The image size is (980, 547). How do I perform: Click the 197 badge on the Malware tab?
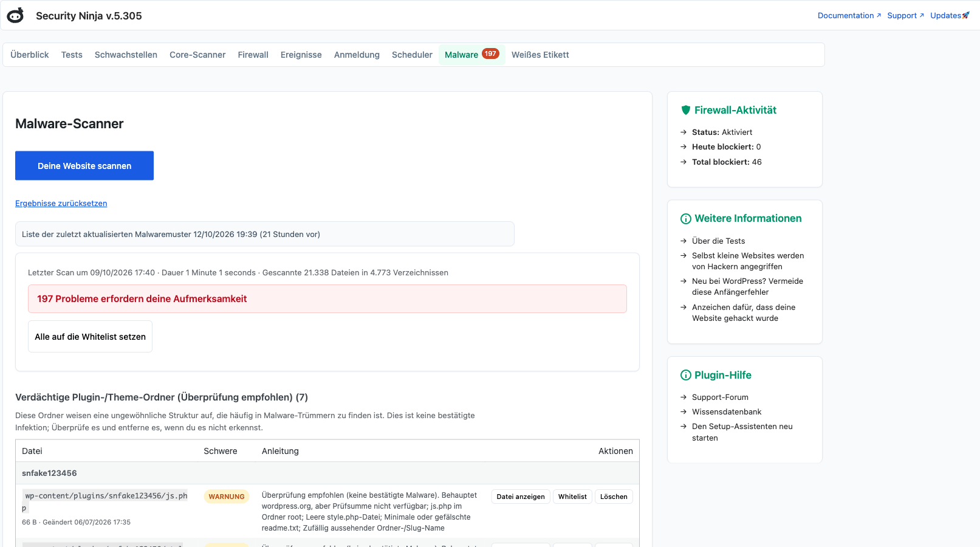[490, 53]
